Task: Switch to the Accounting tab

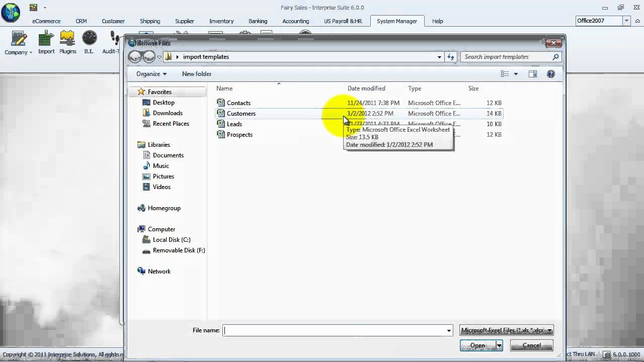Action: point(296,21)
